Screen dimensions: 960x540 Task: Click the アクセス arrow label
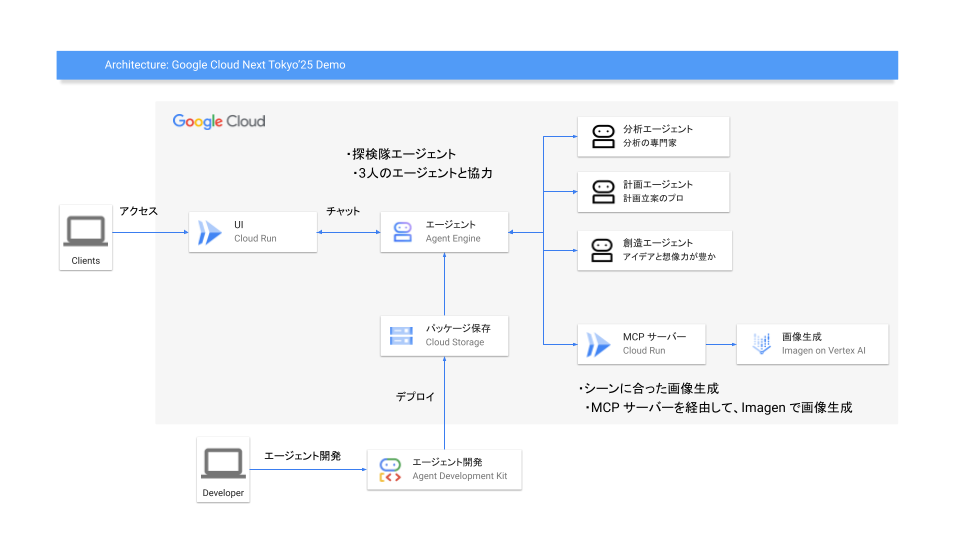[138, 211]
